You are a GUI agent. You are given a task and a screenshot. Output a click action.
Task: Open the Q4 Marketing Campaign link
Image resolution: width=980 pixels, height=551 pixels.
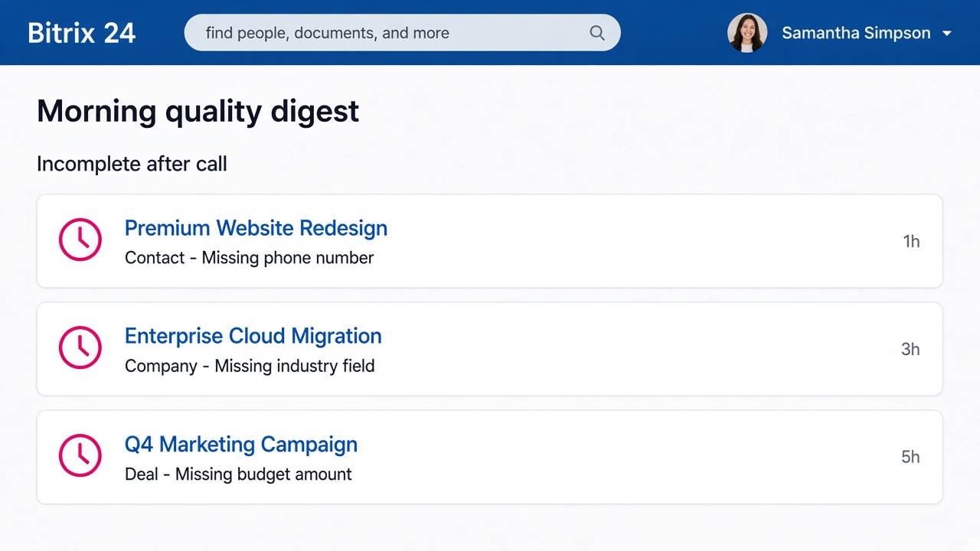pos(241,445)
